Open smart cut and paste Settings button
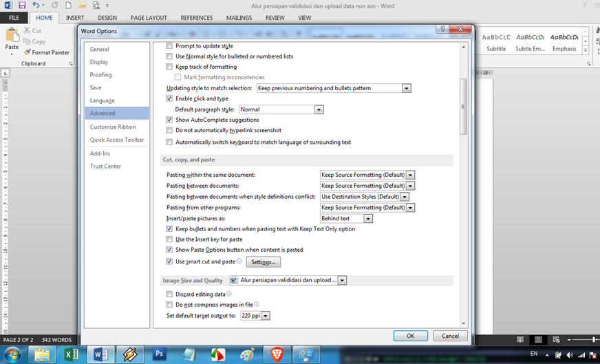The image size is (600, 364). tap(264, 261)
